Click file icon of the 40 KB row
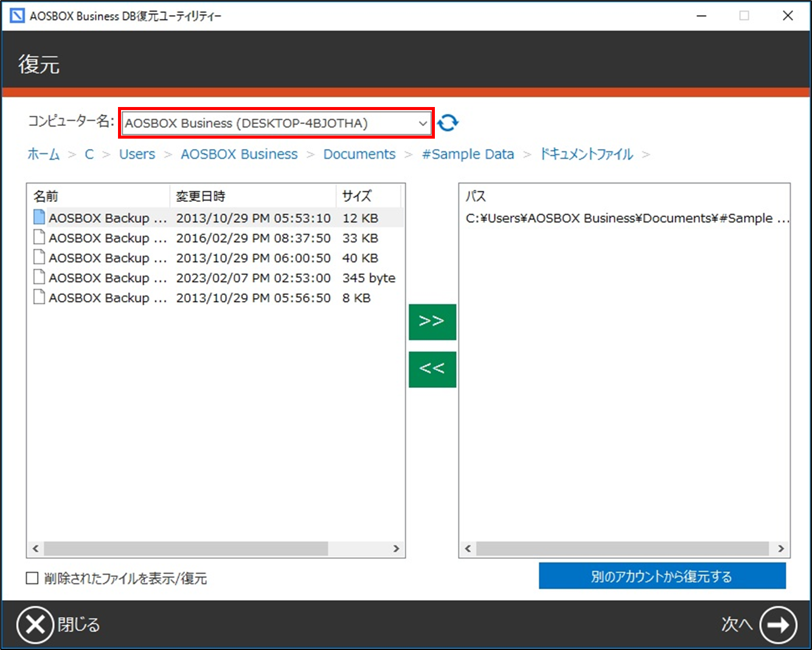The height and width of the screenshot is (650, 812). coord(39,257)
